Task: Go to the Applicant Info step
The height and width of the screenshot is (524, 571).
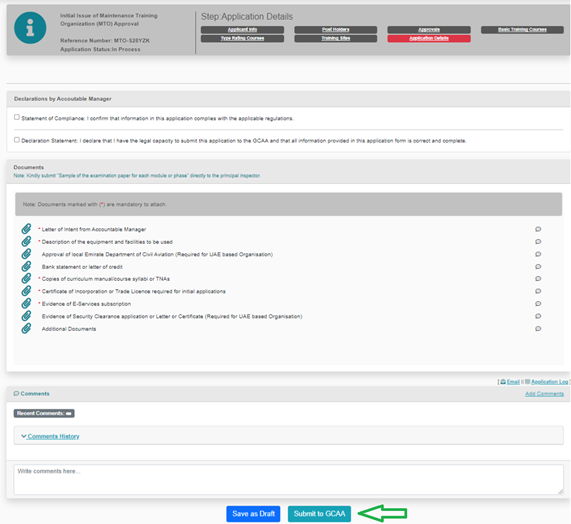Action: (x=243, y=29)
